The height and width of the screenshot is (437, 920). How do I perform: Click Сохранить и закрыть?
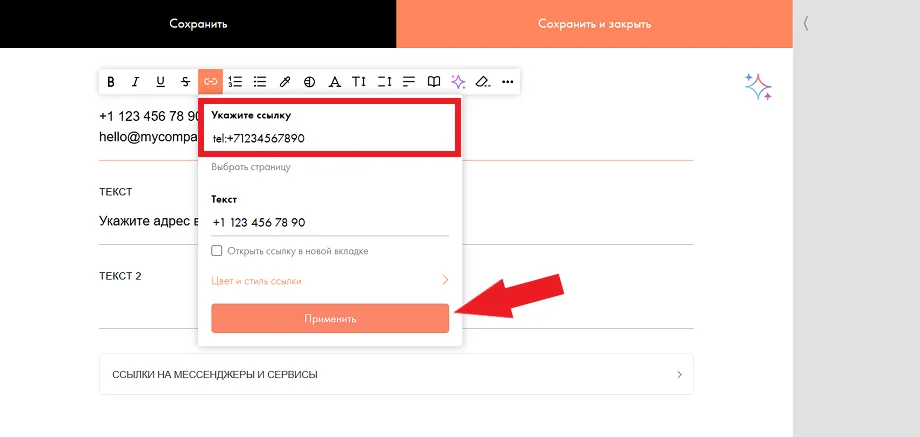pos(594,24)
